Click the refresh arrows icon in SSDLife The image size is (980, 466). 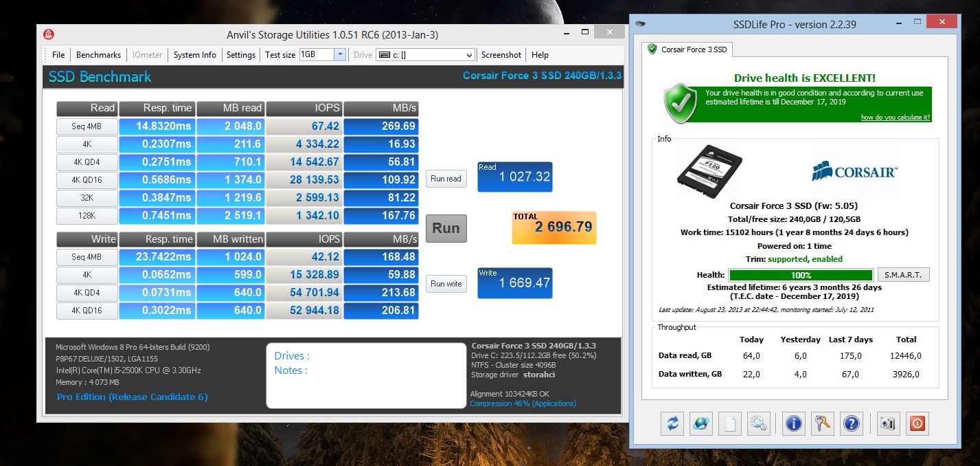(x=672, y=423)
